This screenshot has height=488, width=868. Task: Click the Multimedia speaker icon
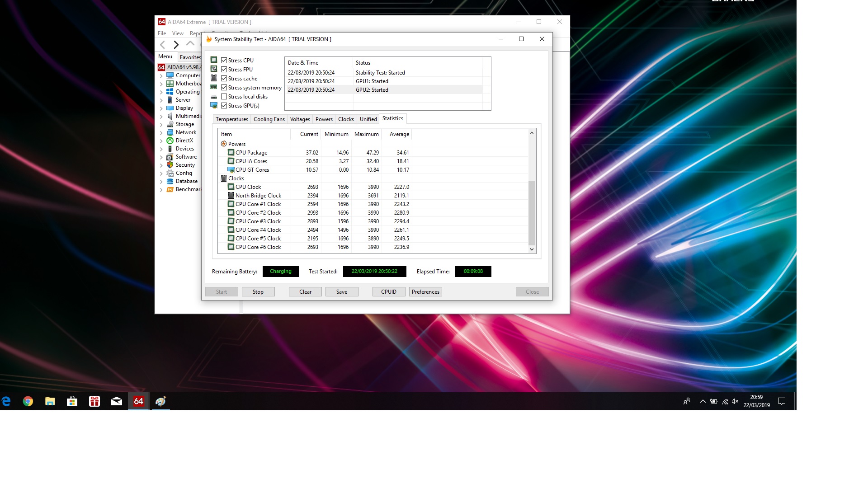click(170, 116)
